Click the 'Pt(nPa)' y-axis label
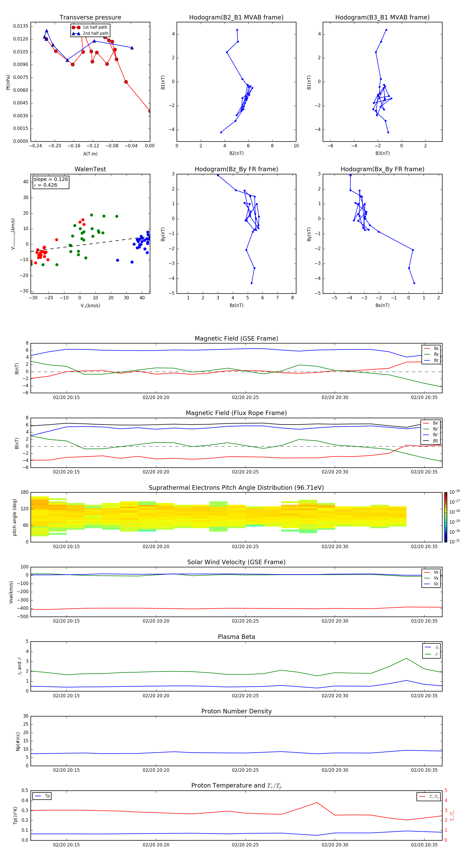 pos(8,82)
